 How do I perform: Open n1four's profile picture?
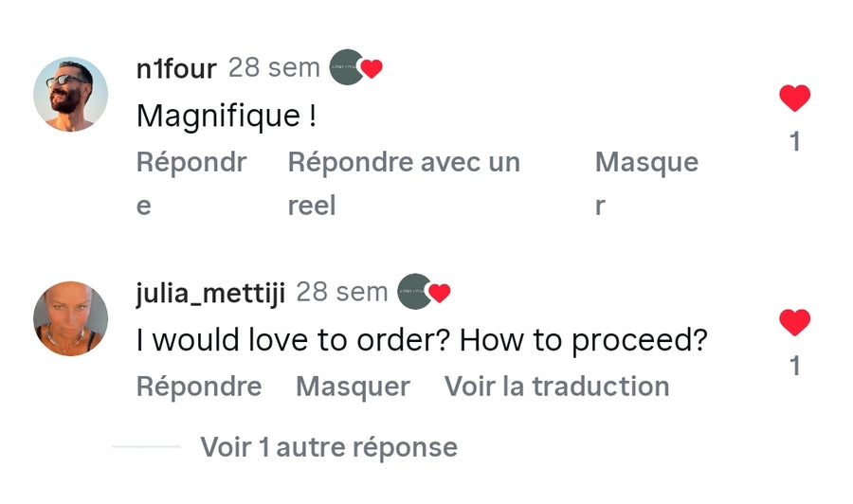pyautogui.click(x=71, y=94)
